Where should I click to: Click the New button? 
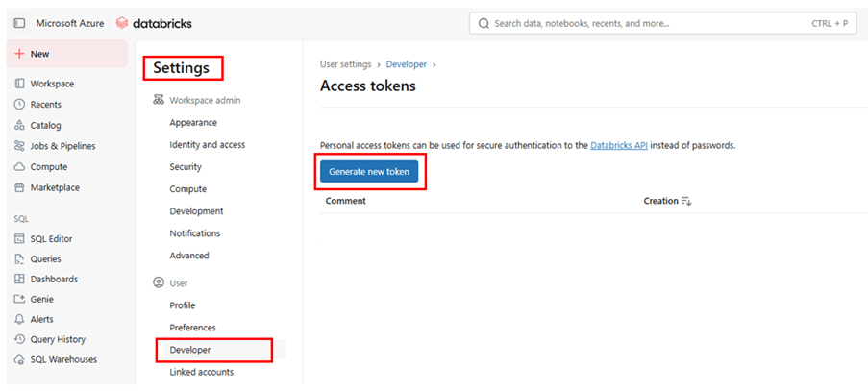[x=65, y=54]
